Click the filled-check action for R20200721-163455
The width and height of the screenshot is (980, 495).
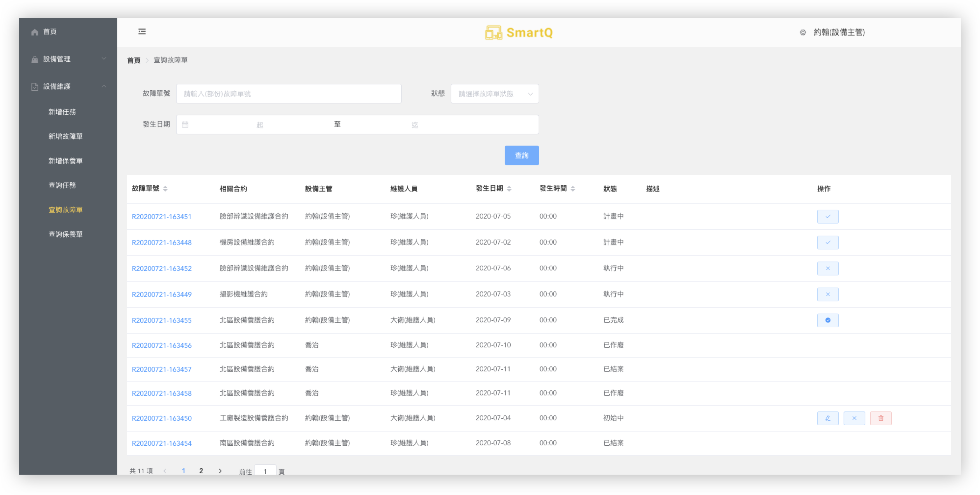pyautogui.click(x=828, y=320)
